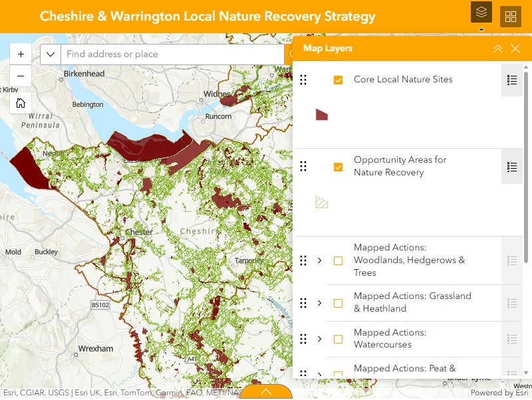
Task: Click the default map view home icon
Action: click(x=21, y=103)
